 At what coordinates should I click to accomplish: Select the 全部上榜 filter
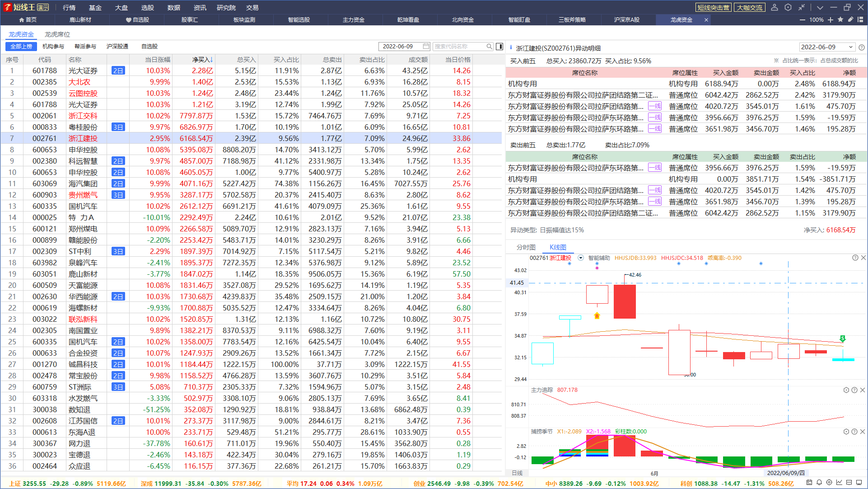pos(21,46)
